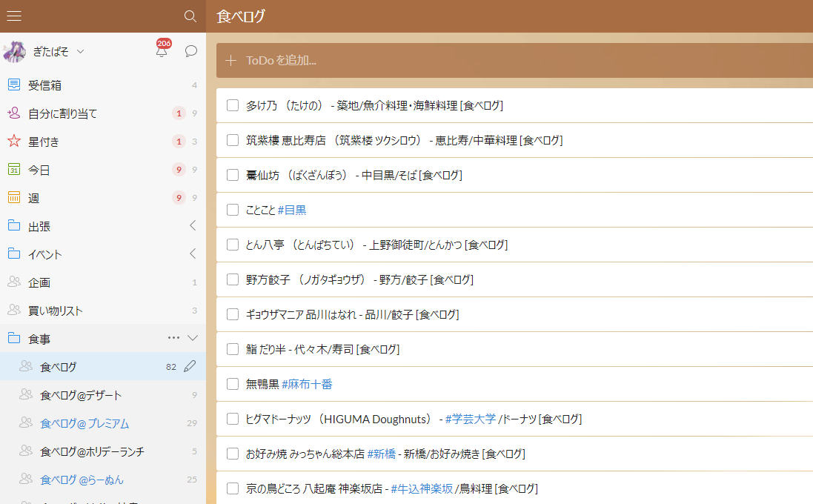
Task: Click the 食べログ @らーめん list people icon
Action: (x=26, y=479)
